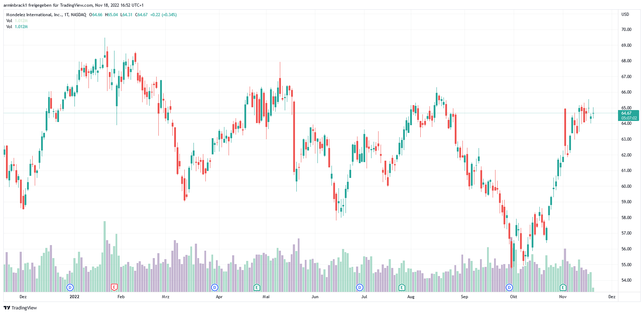Click the Apr label on time axis
This screenshot has height=314, width=644.
[x=219, y=297]
